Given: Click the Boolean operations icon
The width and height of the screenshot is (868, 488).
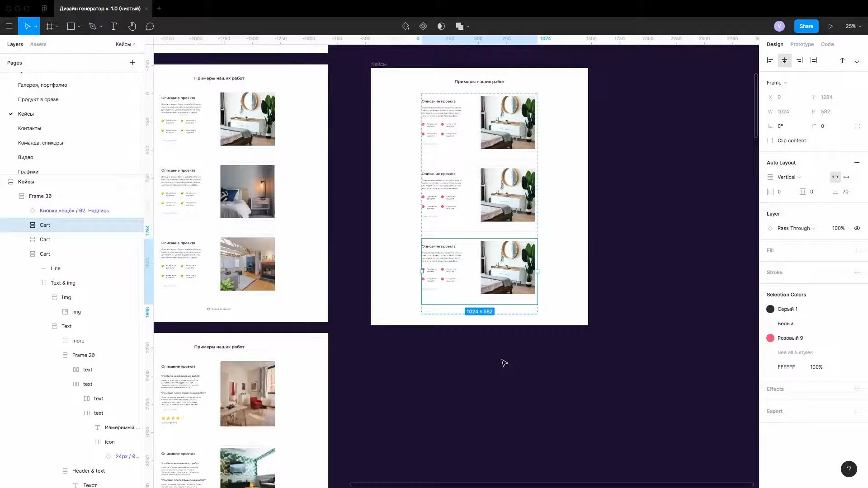Looking at the screenshot, I should [460, 26].
